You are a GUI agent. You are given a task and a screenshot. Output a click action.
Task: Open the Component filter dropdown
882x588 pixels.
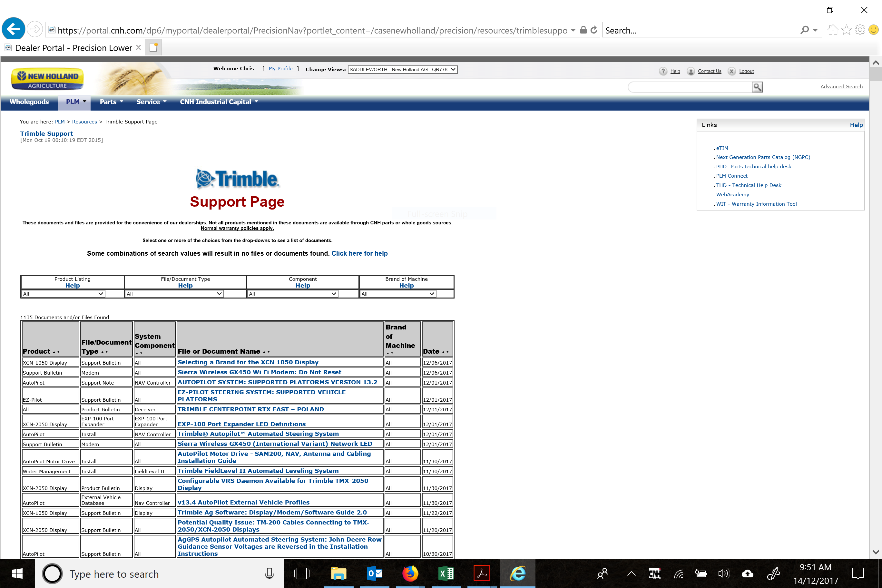pos(292,294)
